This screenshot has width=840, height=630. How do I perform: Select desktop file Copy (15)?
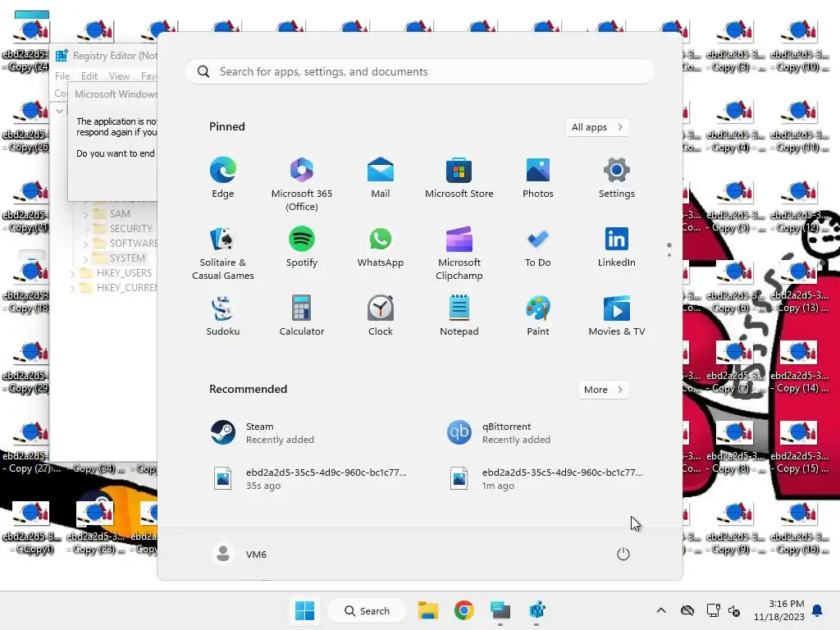pos(799,447)
